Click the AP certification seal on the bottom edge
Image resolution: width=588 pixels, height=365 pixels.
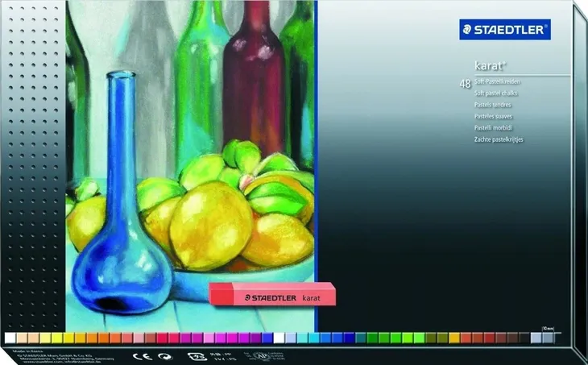pyautogui.click(x=262, y=356)
